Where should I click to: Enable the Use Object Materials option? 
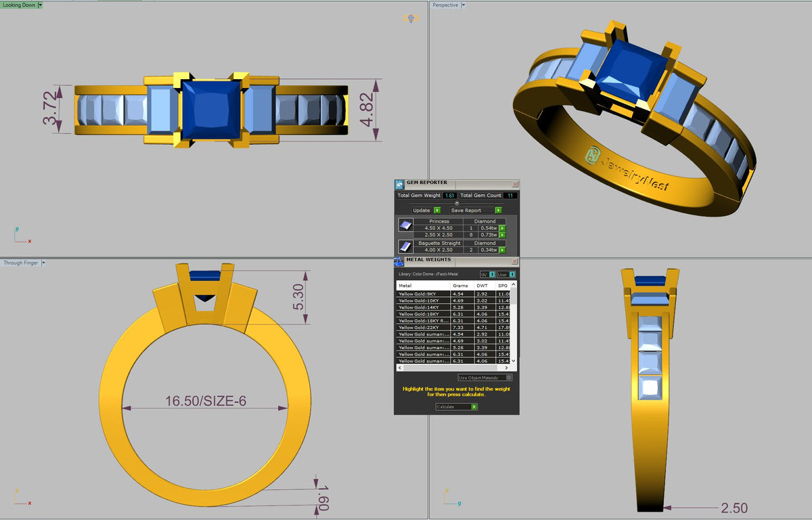[x=485, y=378]
